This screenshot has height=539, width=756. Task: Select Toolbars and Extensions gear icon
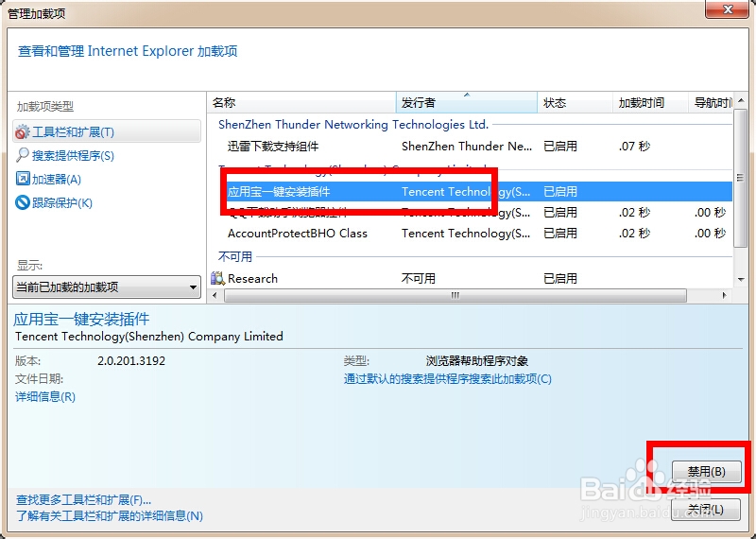(x=22, y=131)
